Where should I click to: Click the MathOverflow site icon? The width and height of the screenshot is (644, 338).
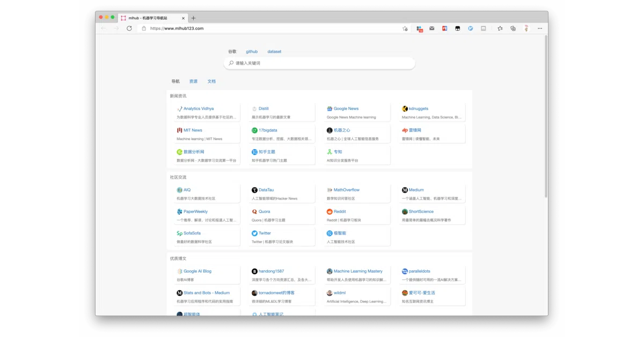[x=330, y=190]
